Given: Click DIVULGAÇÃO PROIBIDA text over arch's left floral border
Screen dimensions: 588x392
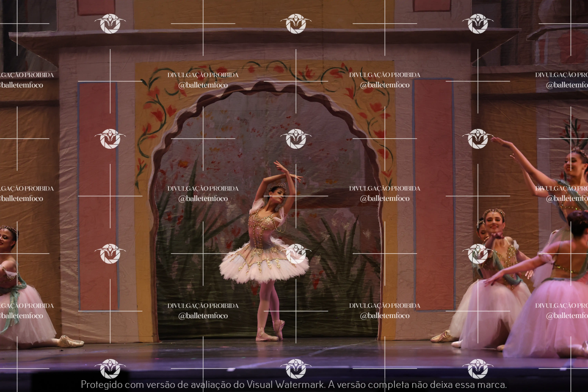Looking at the screenshot, I should tap(203, 75).
